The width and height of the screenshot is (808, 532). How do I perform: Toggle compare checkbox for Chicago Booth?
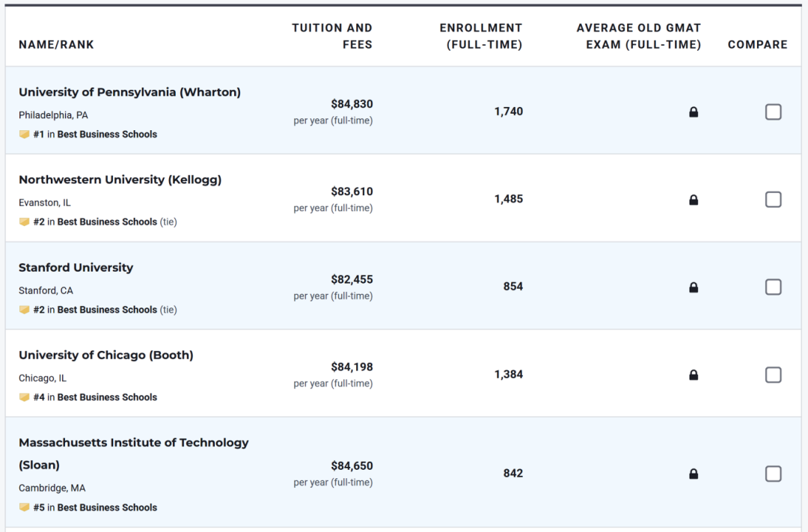[773, 375]
